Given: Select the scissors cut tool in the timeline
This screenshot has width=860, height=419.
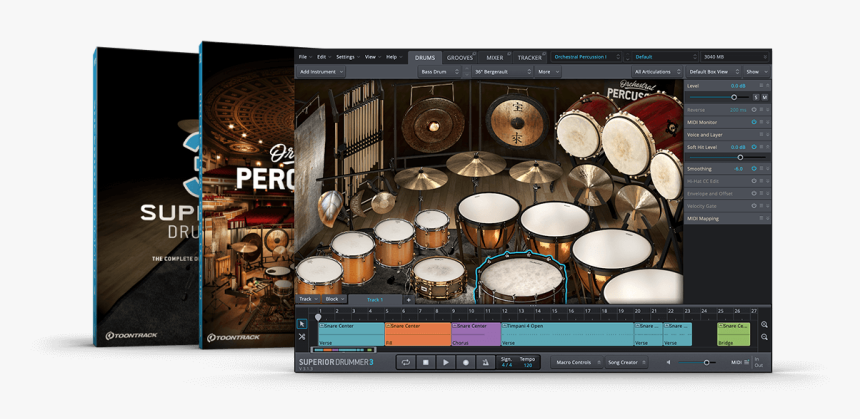Looking at the screenshot, I should (x=302, y=337).
